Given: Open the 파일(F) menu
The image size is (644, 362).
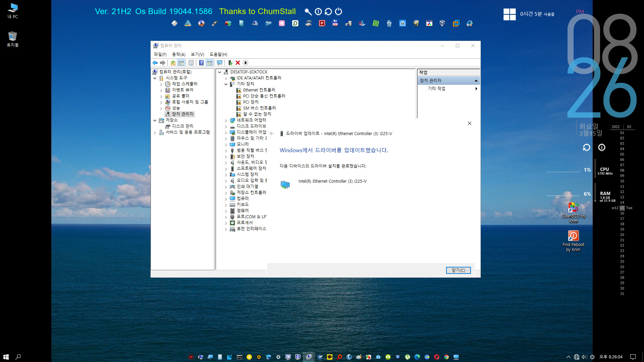Looking at the screenshot, I should [160, 54].
